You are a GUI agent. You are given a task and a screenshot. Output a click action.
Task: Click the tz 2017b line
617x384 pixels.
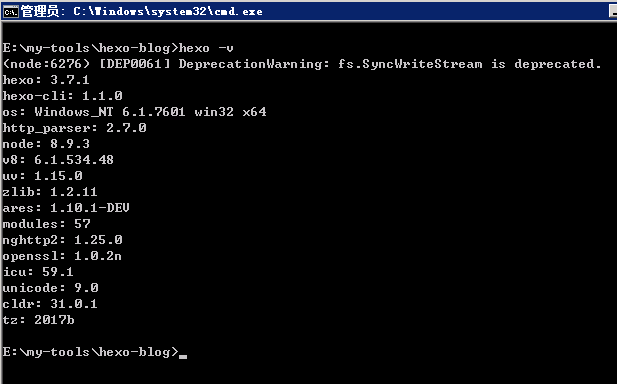(39, 320)
